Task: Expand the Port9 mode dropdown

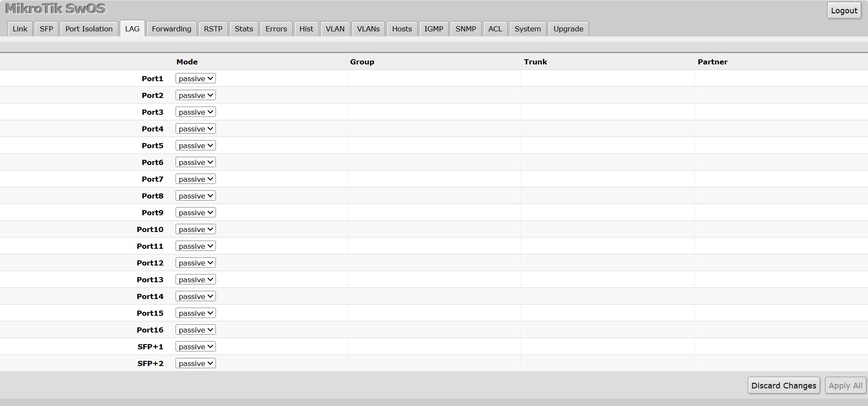Action: (x=196, y=213)
